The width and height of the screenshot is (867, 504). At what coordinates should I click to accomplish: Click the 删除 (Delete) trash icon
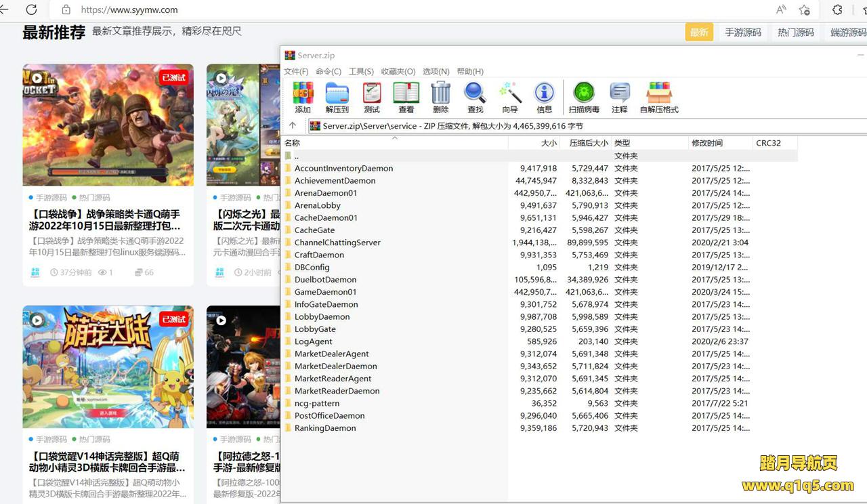tap(441, 93)
